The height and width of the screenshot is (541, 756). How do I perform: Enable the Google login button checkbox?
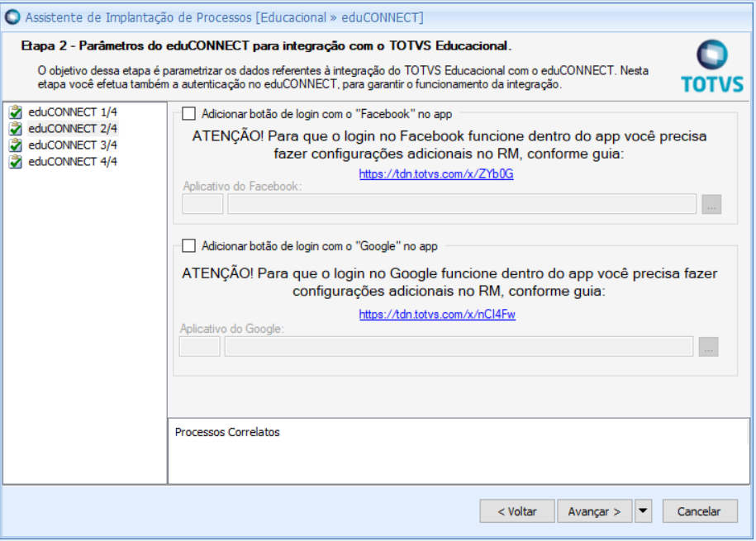tap(188, 246)
